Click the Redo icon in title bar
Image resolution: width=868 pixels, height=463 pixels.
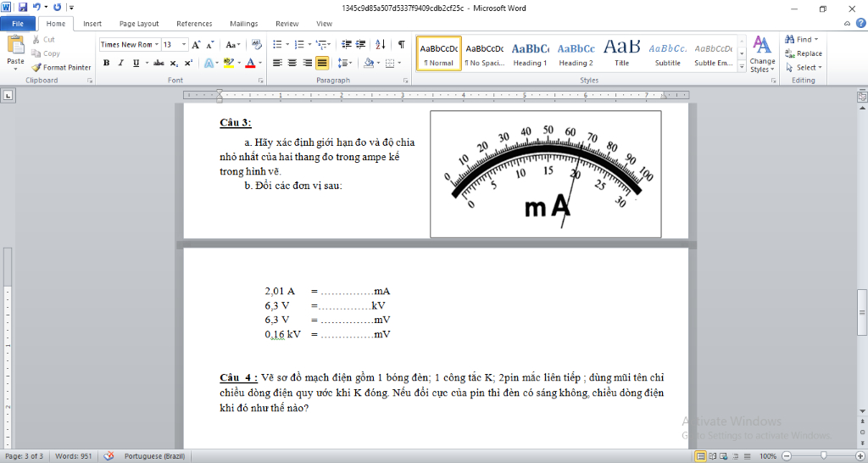pyautogui.click(x=57, y=8)
